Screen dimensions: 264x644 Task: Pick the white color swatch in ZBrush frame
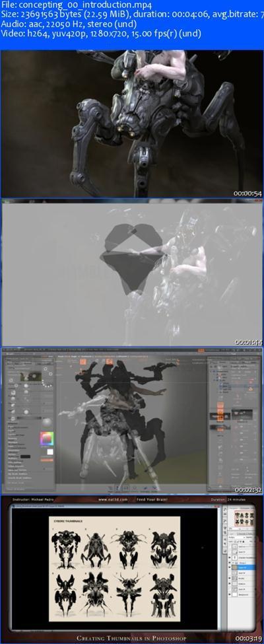point(49,452)
